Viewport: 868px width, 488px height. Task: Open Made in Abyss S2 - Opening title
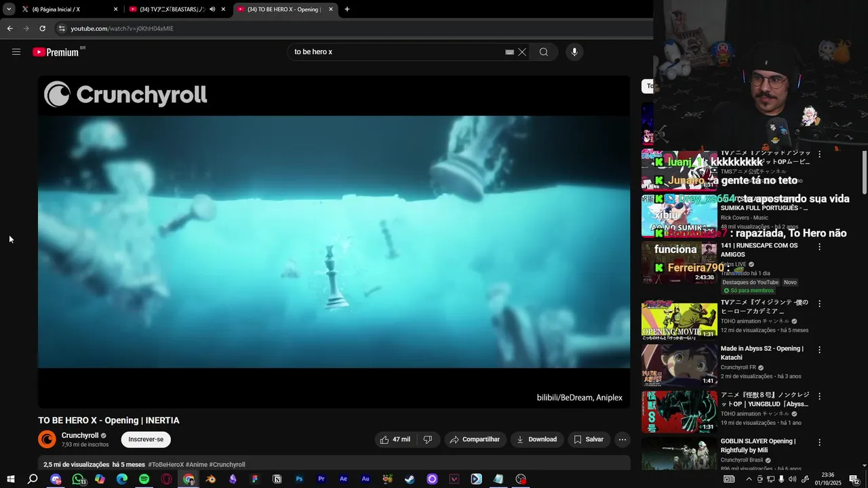click(762, 353)
